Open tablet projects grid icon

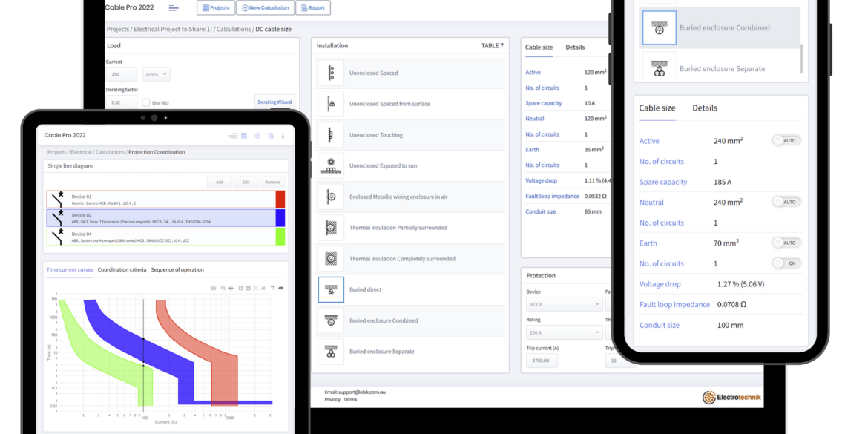(x=244, y=136)
